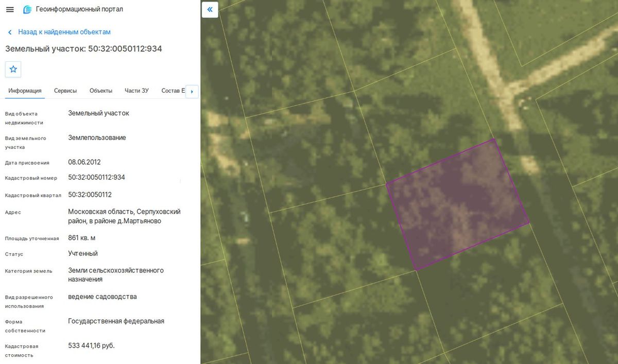
Task: Click the label Вид объекта недвижимости
Action: (x=24, y=118)
